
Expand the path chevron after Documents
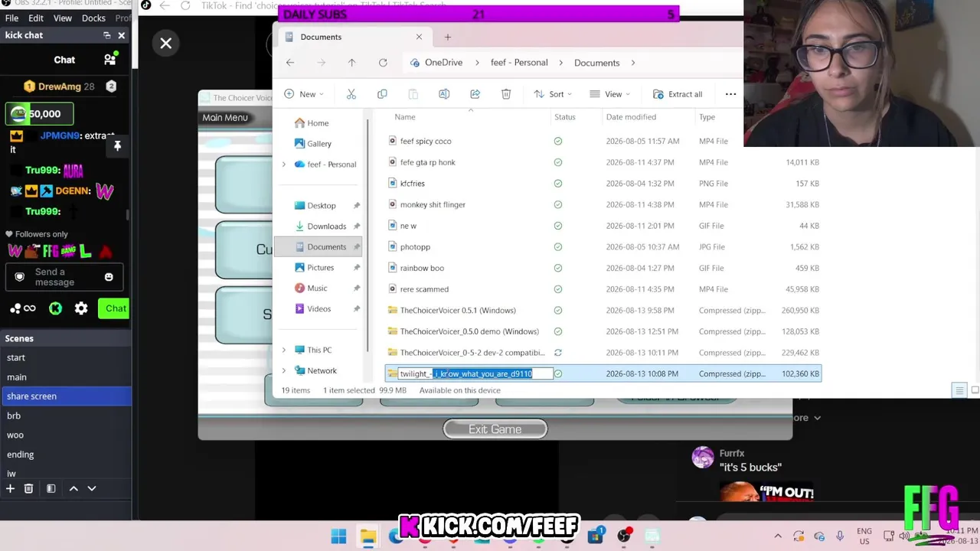[633, 63]
